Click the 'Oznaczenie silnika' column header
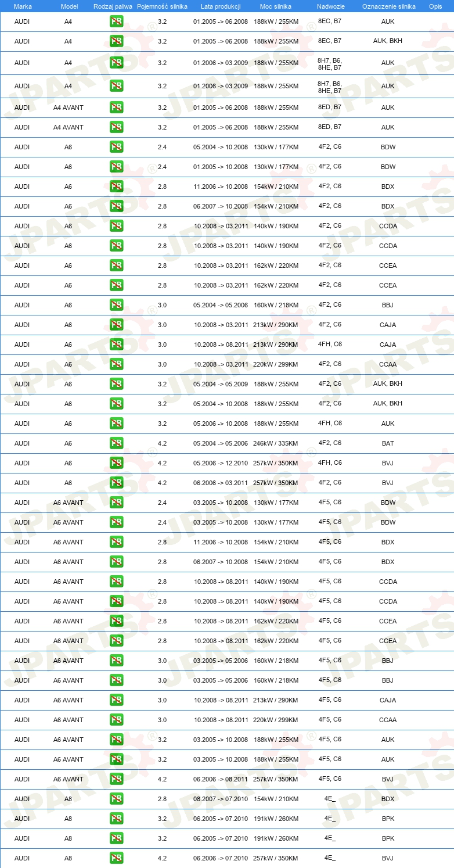Screen dimensions: 454x868 click(x=388, y=6)
